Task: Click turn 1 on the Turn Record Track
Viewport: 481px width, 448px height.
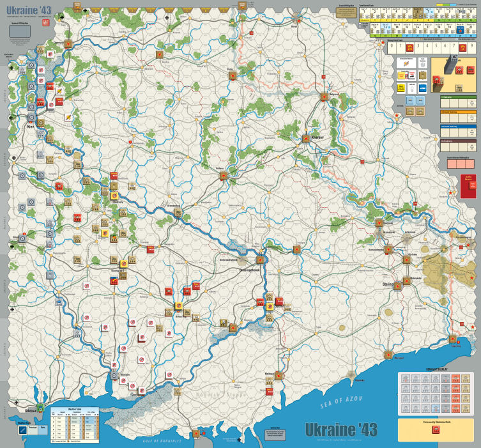Action: pos(365,13)
